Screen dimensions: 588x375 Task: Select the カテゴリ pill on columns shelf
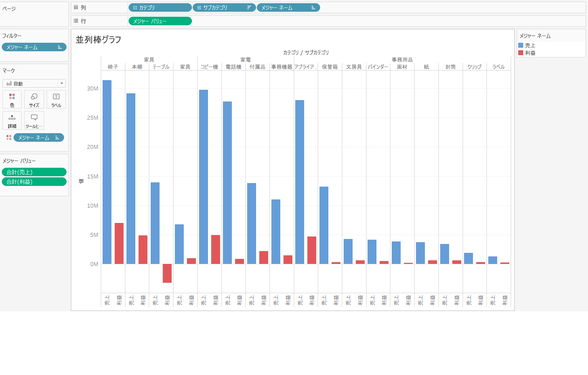point(160,7)
